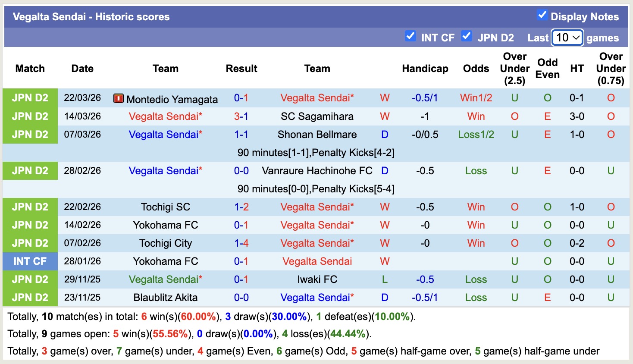This screenshot has width=633, height=364.
Task: Disable the JPN D2 filter checkbox
Action: [x=467, y=36]
